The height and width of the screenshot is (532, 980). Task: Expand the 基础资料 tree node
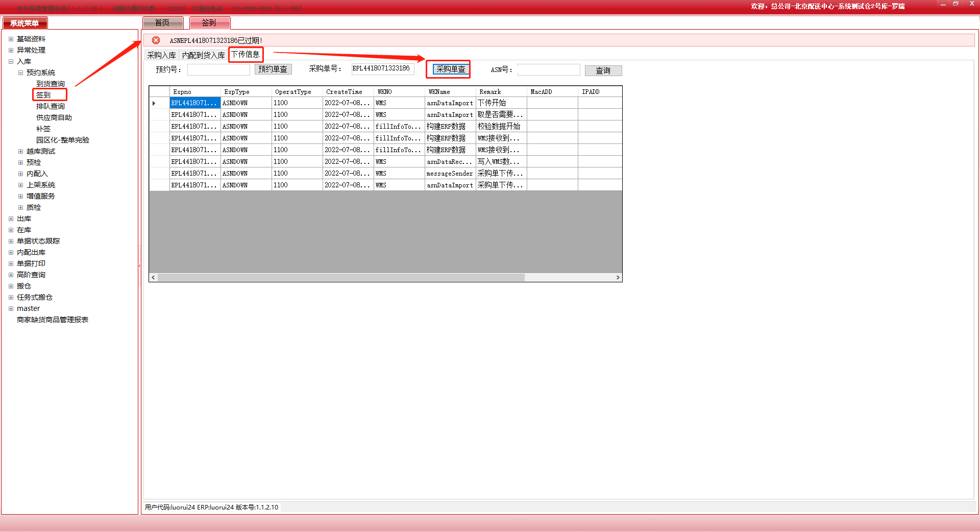pyautogui.click(x=11, y=39)
